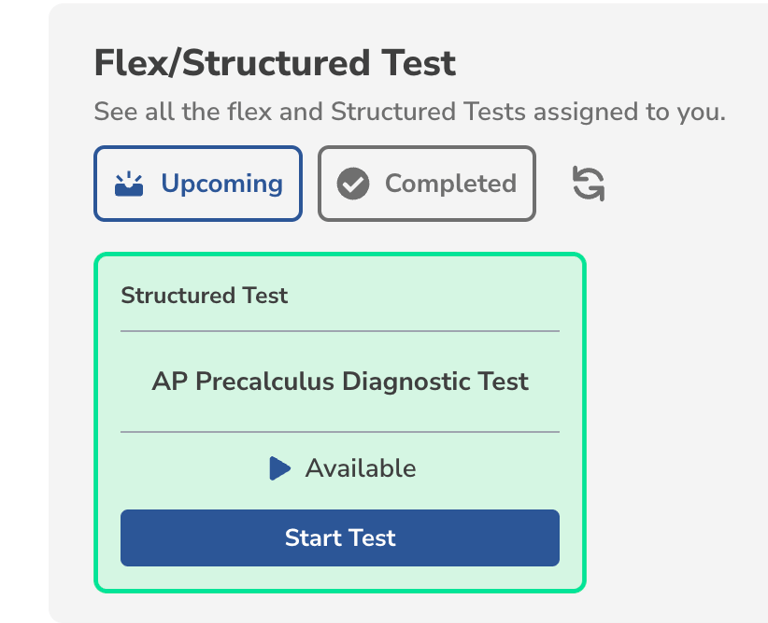This screenshot has width=768, height=623.
Task: Click the Start Test button text
Action: coord(340,538)
